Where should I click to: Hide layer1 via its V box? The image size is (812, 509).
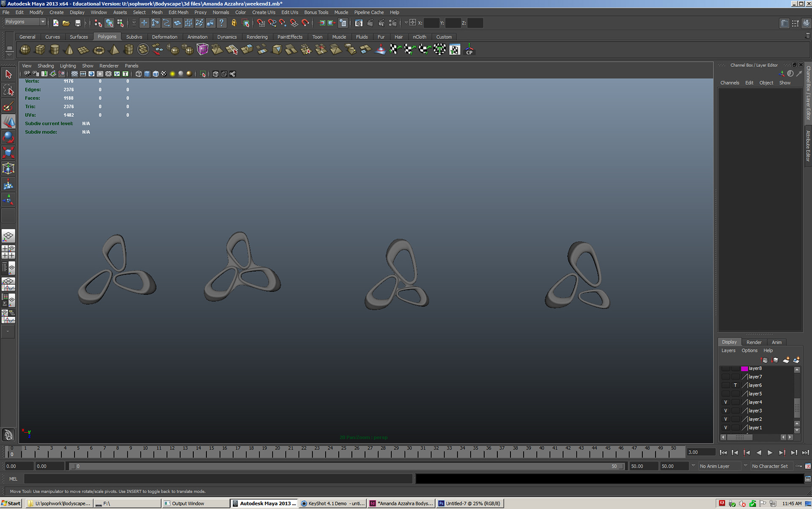click(726, 428)
